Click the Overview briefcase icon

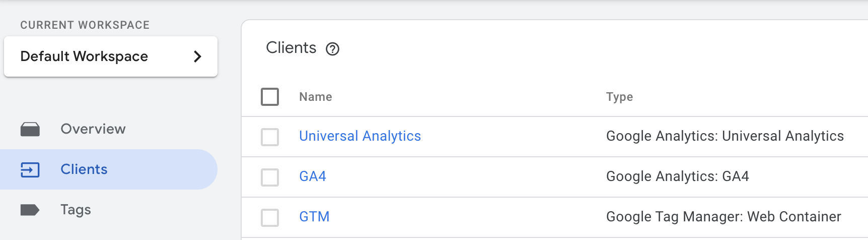click(30, 129)
